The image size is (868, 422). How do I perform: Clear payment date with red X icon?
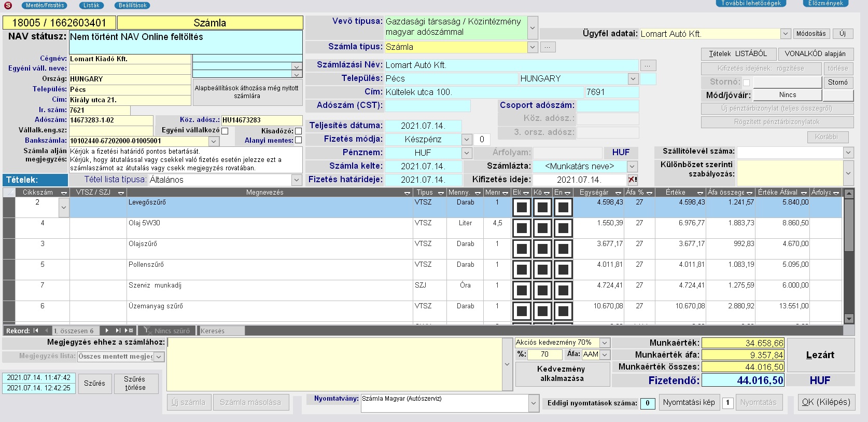(x=633, y=180)
